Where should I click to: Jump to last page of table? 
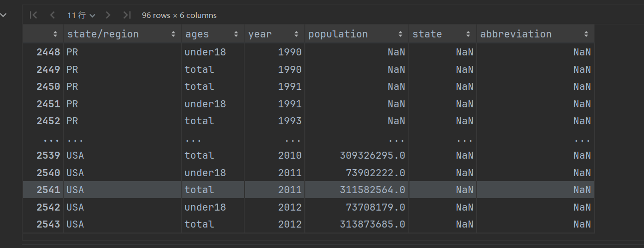[x=127, y=15]
